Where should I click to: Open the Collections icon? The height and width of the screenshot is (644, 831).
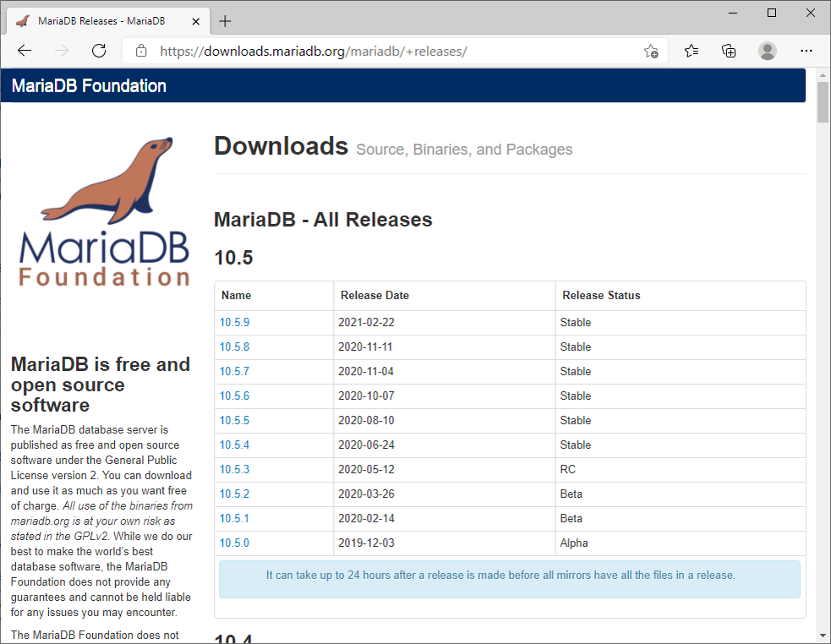pyautogui.click(x=729, y=51)
